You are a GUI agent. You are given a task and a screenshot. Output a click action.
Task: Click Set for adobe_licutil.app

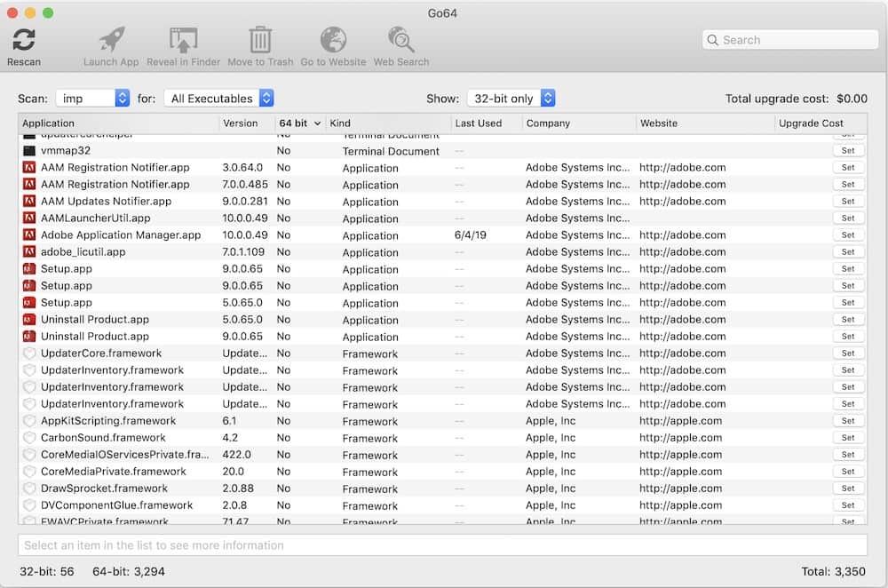click(x=848, y=252)
